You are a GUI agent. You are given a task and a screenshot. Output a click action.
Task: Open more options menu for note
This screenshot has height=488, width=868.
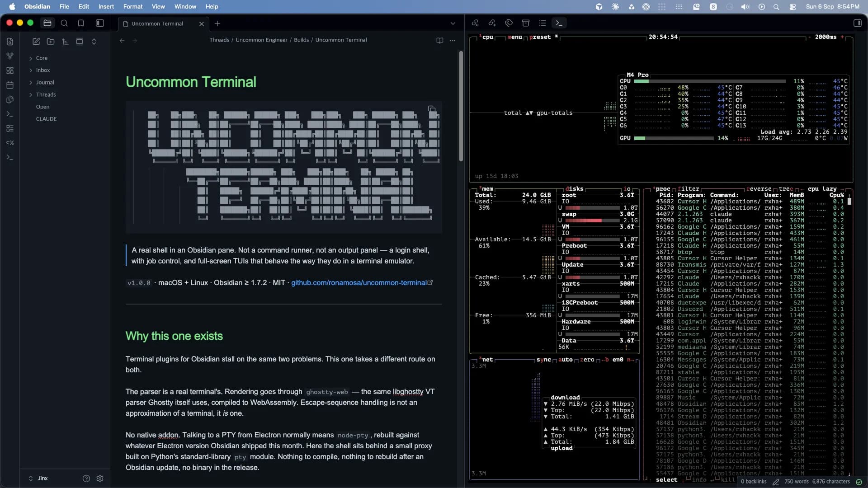[x=453, y=40]
